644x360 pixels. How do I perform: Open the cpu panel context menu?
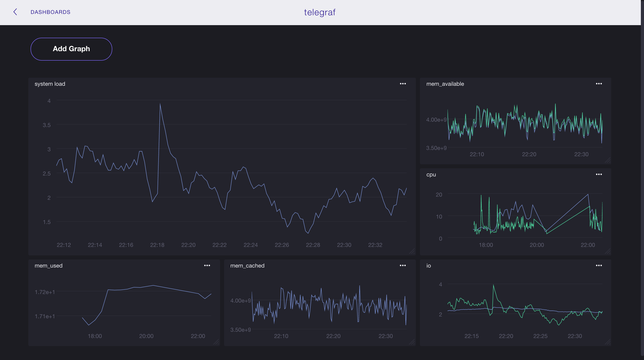tap(599, 174)
